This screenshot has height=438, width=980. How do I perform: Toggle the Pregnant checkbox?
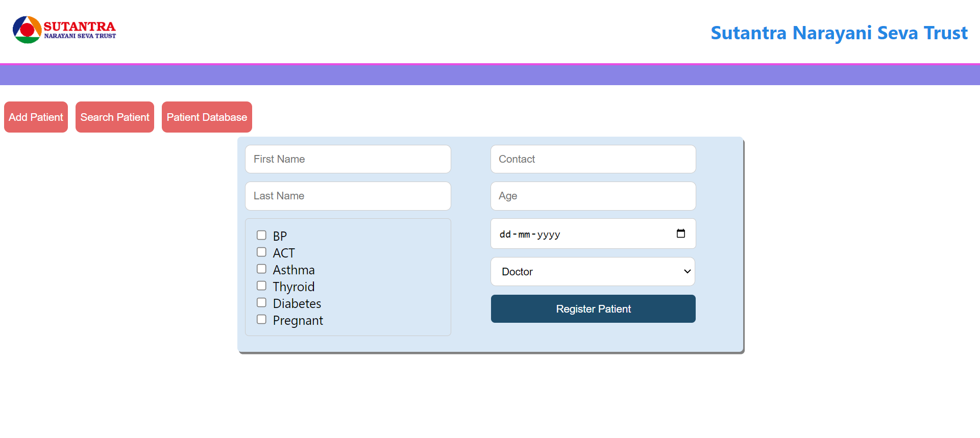pyautogui.click(x=261, y=319)
